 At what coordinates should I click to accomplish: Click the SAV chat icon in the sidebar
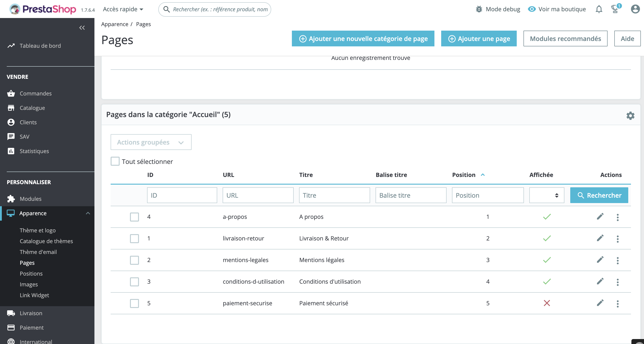[11, 137]
